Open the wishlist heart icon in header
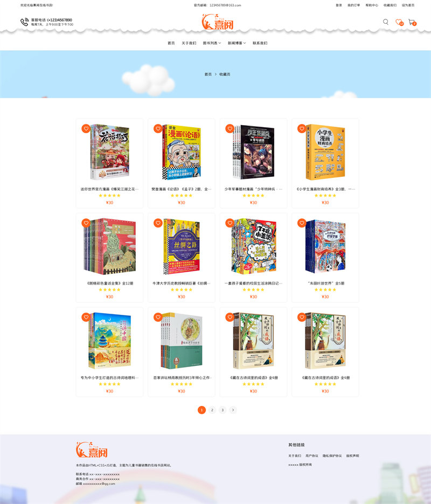431x504 pixels. 399,22
